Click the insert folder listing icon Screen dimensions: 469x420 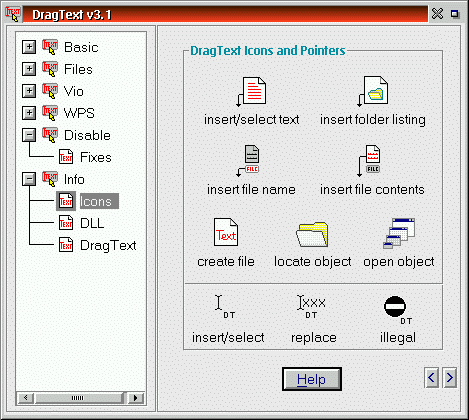(372, 91)
